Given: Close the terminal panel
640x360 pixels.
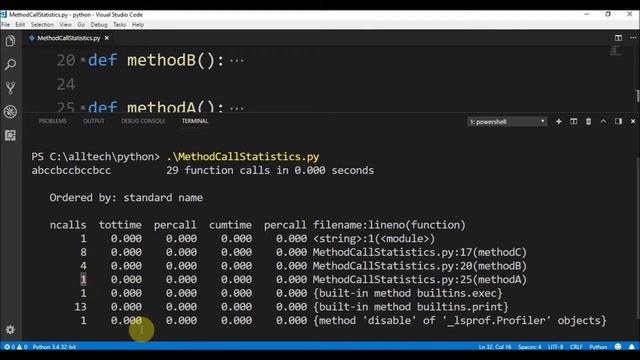Looking at the screenshot, I should 633,122.
